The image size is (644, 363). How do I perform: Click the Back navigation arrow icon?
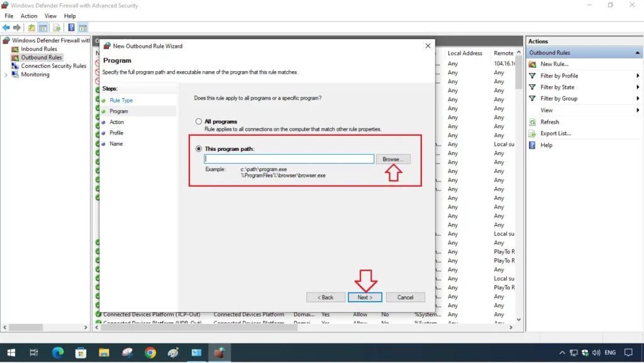pyautogui.click(x=6, y=27)
